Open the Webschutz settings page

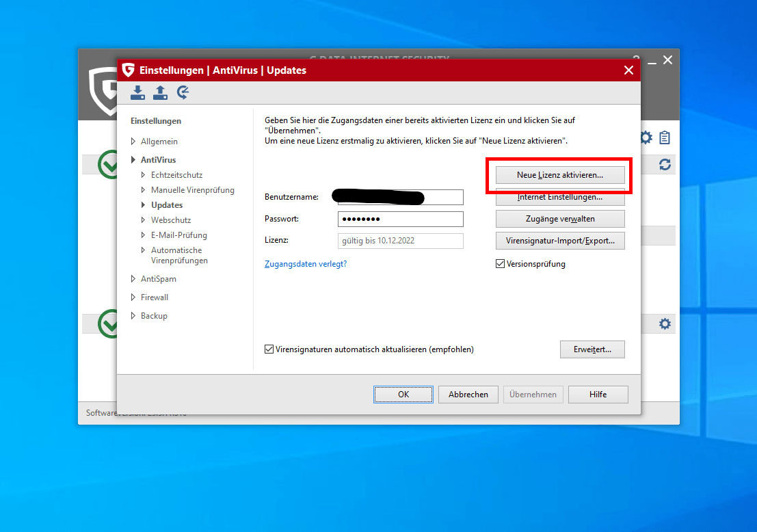(170, 220)
